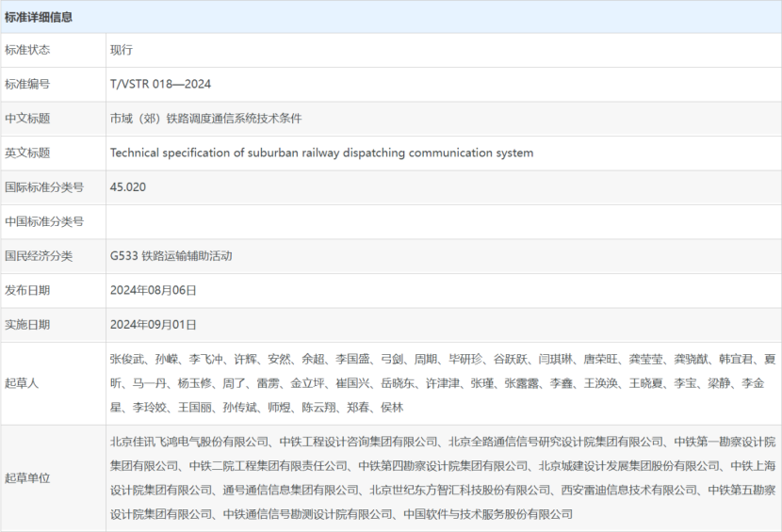This screenshot has width=782, height=532.
Task: Select the ICS code 45.020
Action: (128, 187)
